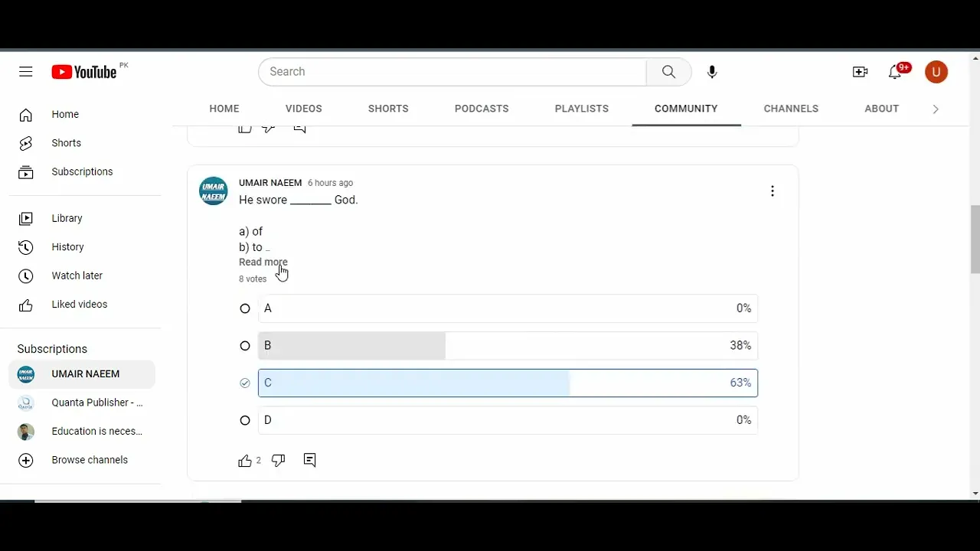Like the 'He swore' poll post
This screenshot has height=551, width=980.
point(245,461)
